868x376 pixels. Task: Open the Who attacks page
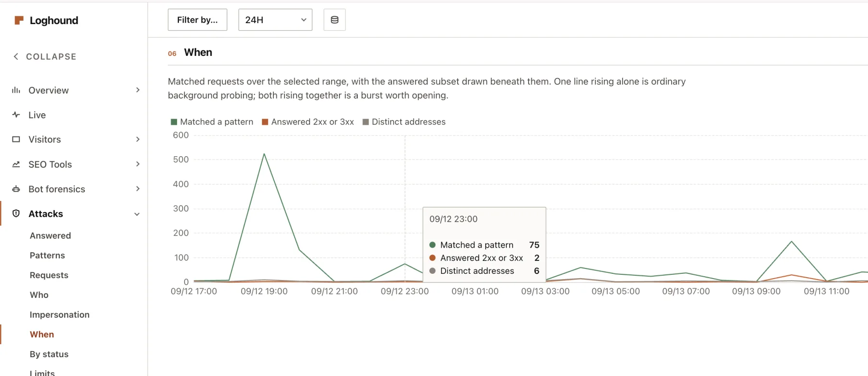pos(39,295)
